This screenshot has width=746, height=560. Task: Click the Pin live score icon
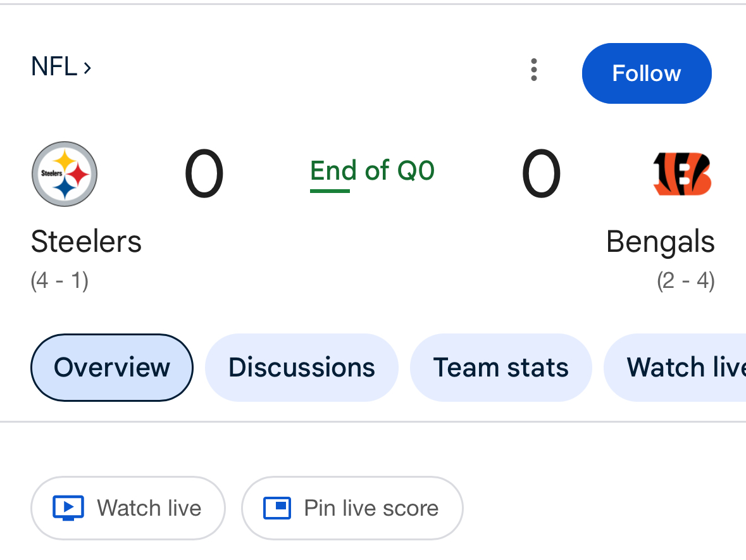[x=277, y=508]
